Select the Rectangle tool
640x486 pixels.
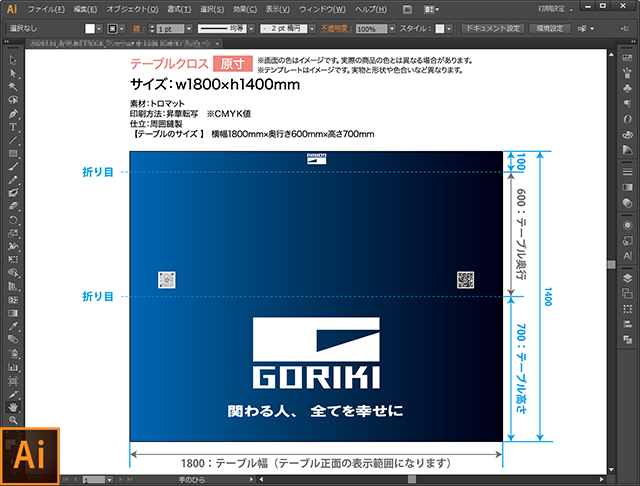coord(13,153)
